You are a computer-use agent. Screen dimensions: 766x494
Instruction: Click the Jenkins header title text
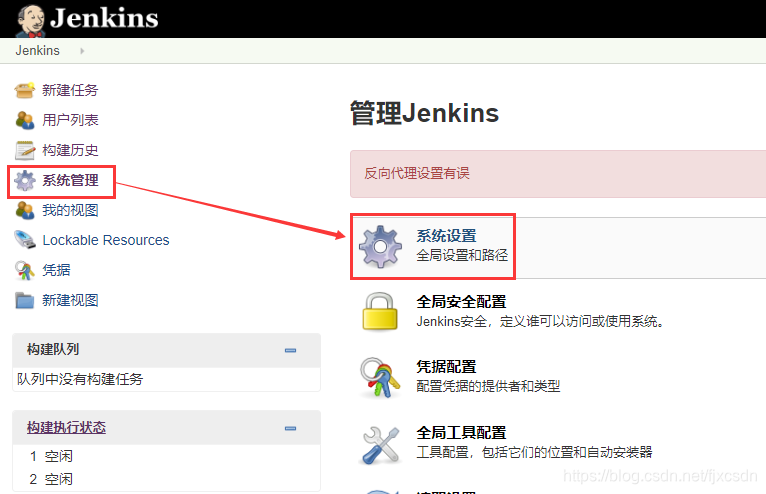[x=104, y=18]
